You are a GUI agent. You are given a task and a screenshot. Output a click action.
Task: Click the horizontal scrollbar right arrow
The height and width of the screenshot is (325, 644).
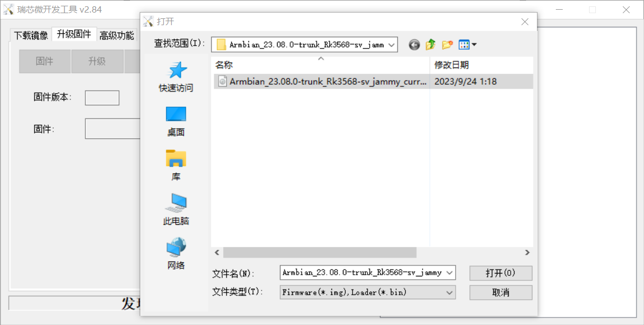(x=527, y=252)
